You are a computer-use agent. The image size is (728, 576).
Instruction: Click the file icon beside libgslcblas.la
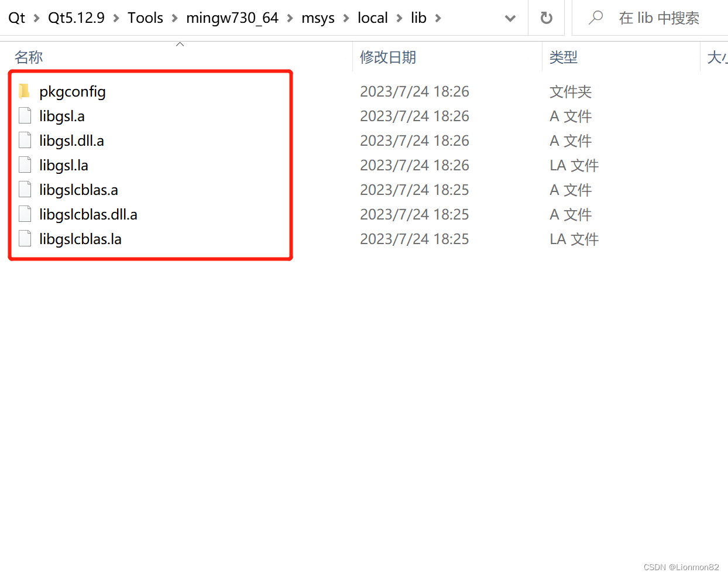25,238
